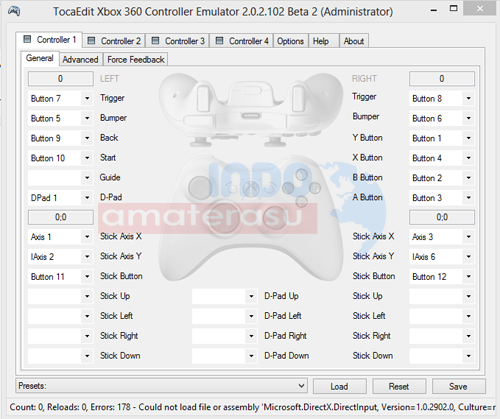Open the empty Guide dropdown
The width and height of the screenshot is (500, 419).
click(60, 178)
